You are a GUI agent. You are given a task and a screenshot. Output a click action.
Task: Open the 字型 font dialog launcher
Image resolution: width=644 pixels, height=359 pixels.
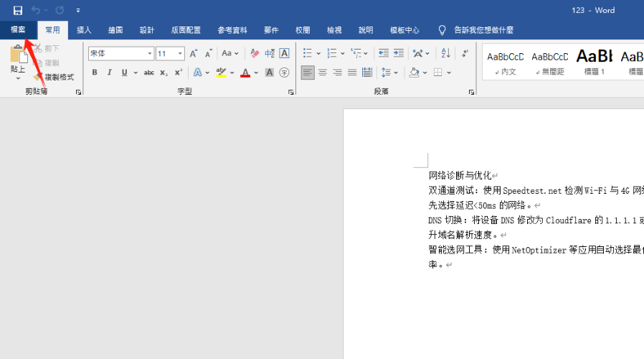290,92
